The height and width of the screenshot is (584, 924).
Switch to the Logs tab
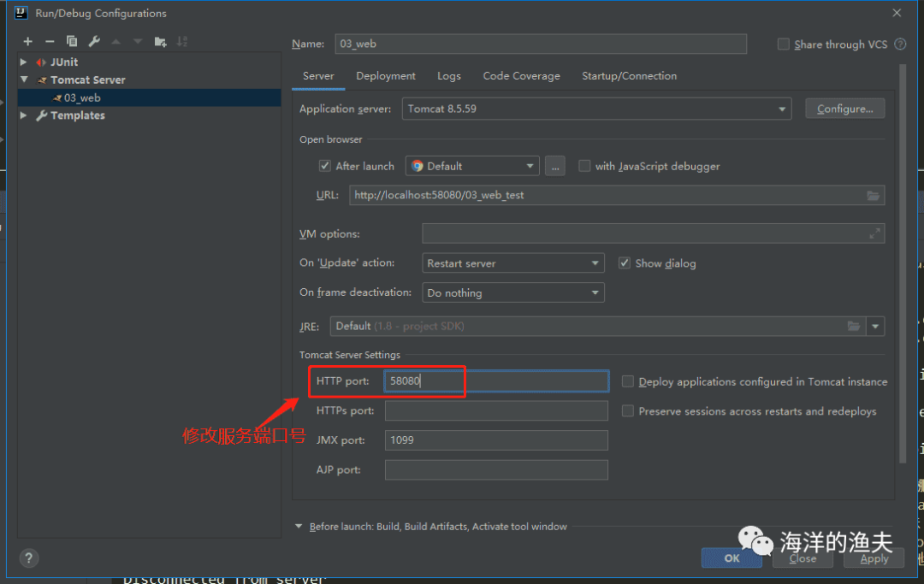(449, 76)
